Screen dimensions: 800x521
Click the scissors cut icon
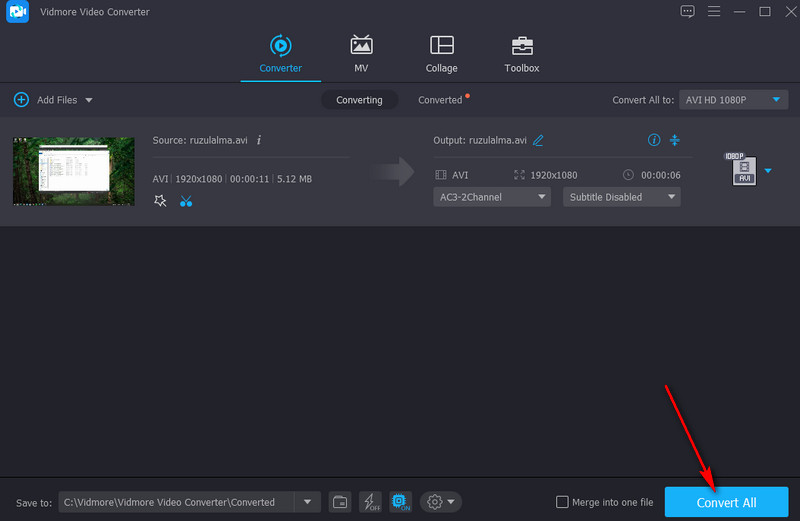(186, 201)
